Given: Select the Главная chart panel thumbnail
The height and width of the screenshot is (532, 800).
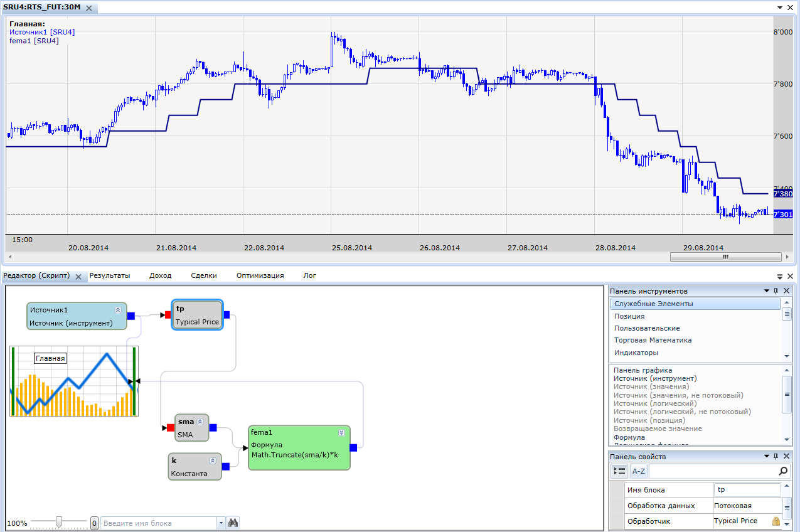Looking at the screenshot, I should pos(74,381).
